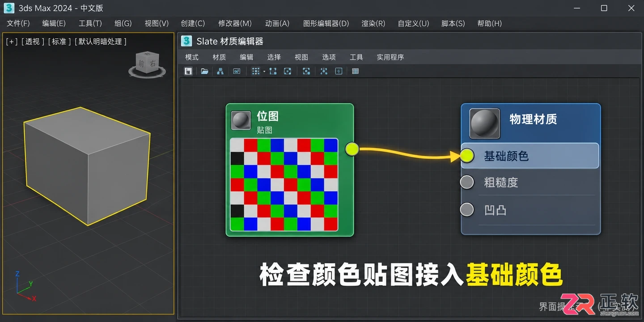644x322 pixels.
Task: Select the 位图 node title
Action: [x=267, y=116]
